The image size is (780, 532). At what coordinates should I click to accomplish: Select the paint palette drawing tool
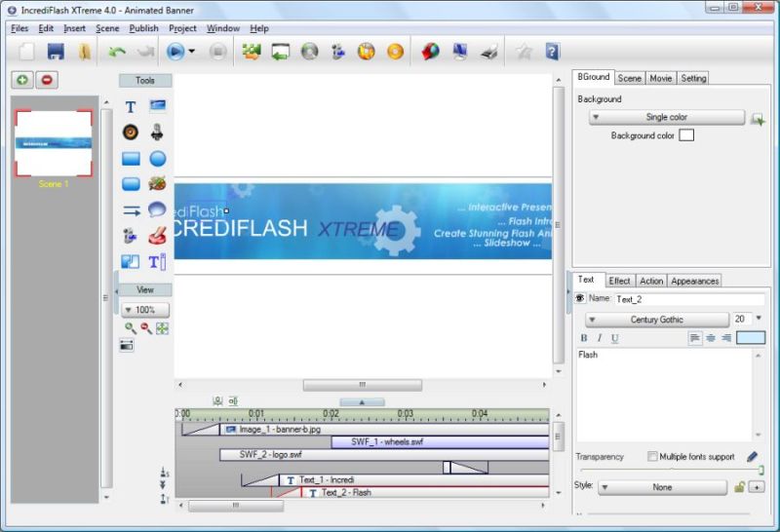tap(158, 183)
